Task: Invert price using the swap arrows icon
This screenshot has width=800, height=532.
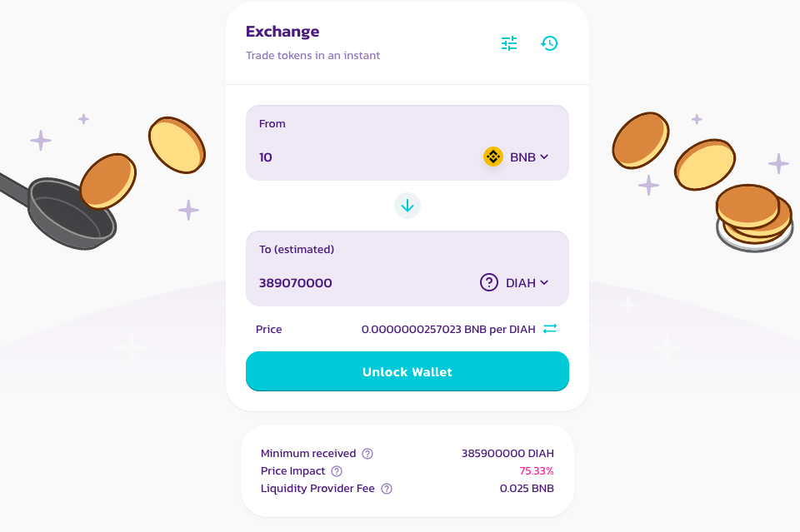Action: [549, 329]
